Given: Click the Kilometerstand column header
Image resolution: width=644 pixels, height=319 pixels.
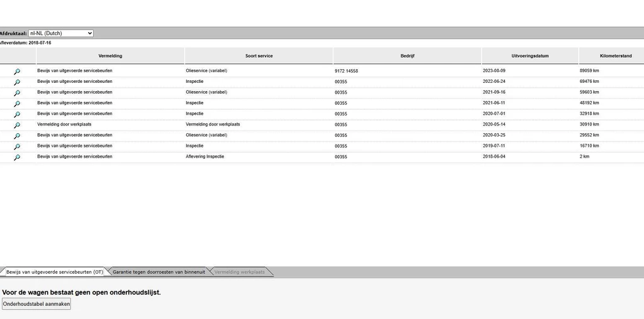Looking at the screenshot, I should pos(611,56).
